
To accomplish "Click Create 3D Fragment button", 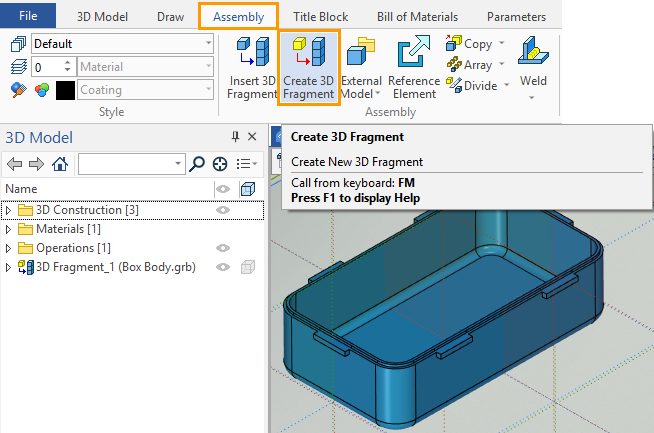I will [x=308, y=67].
